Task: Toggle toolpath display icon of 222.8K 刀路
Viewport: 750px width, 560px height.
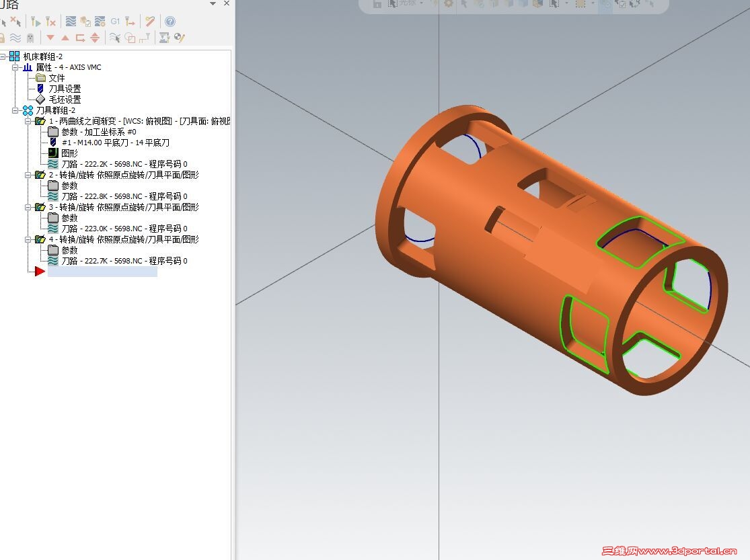Action: click(53, 196)
